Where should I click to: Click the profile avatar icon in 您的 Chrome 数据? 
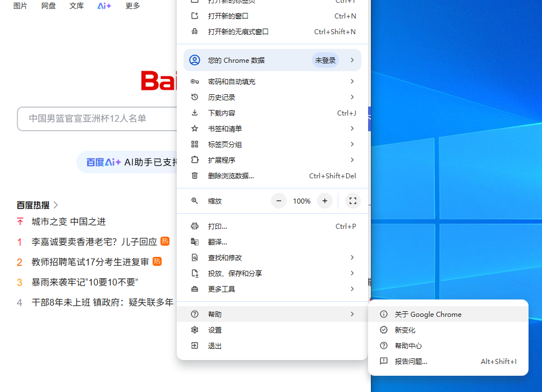[x=195, y=60]
